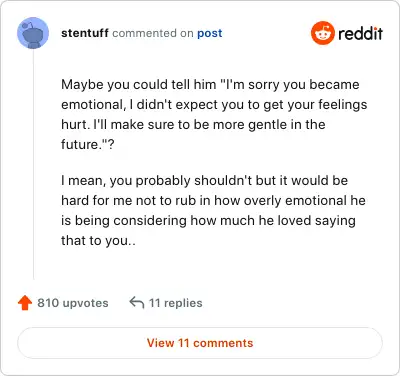Click the View 11 comments button
The width and height of the screenshot is (400, 376).
coord(200,343)
